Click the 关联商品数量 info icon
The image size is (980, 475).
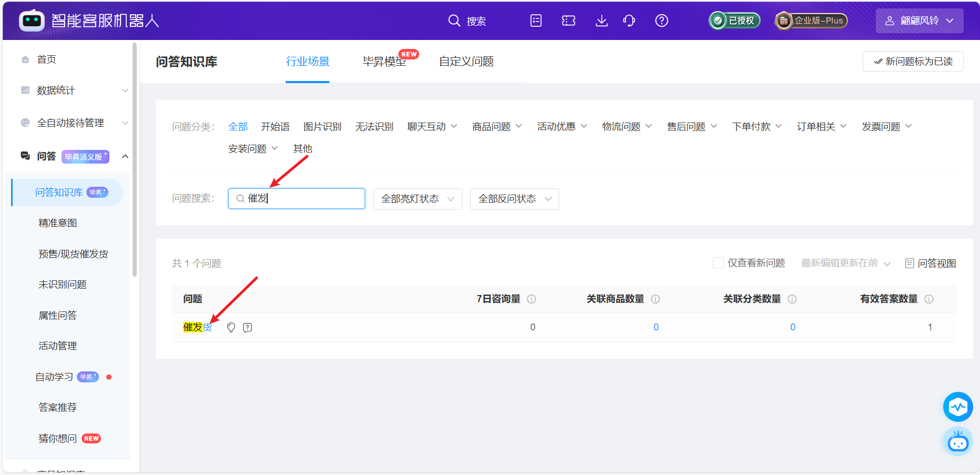point(655,299)
